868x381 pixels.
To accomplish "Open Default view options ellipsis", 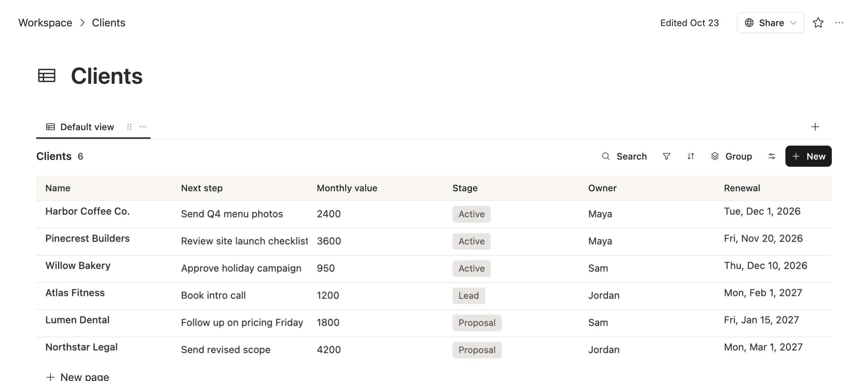I will (x=143, y=127).
